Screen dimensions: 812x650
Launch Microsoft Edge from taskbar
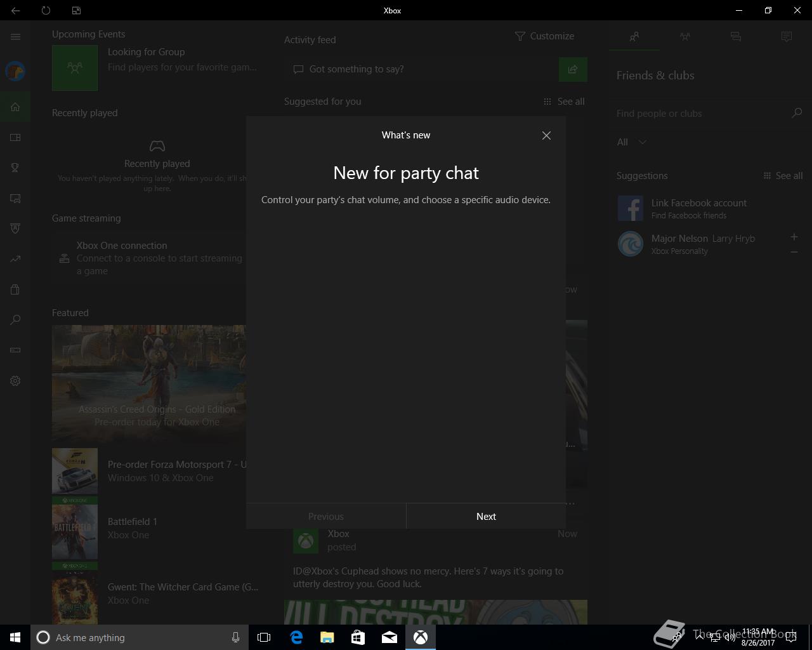pyautogui.click(x=296, y=637)
